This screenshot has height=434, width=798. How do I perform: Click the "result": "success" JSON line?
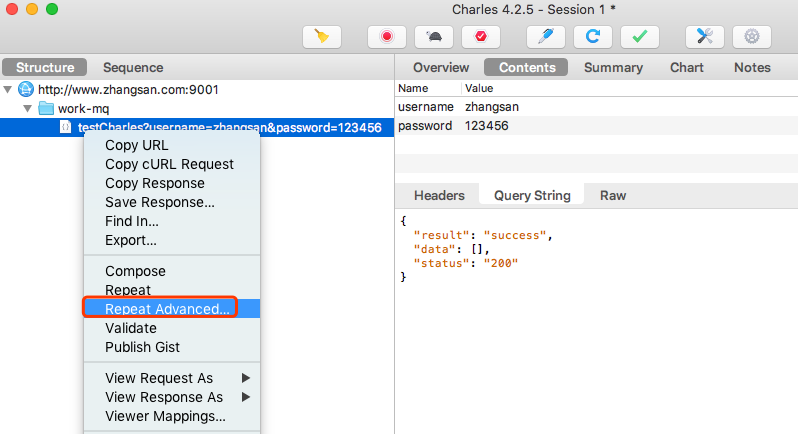point(482,235)
